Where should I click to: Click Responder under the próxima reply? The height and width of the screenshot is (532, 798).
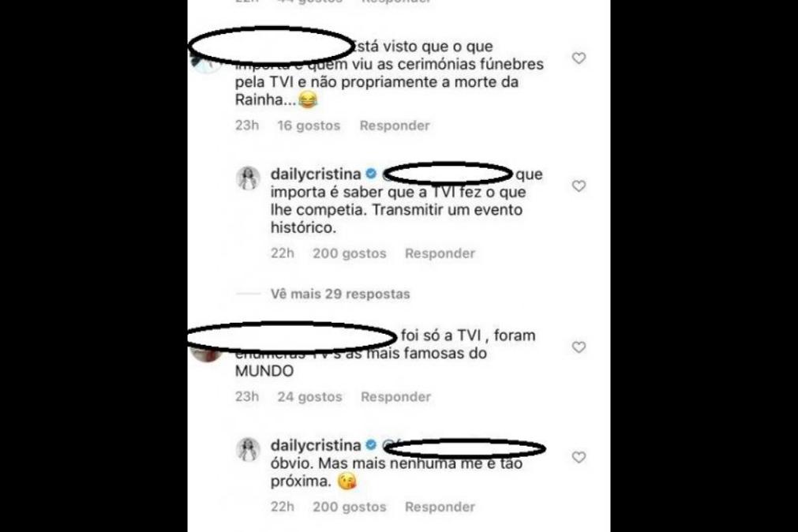pos(440,507)
